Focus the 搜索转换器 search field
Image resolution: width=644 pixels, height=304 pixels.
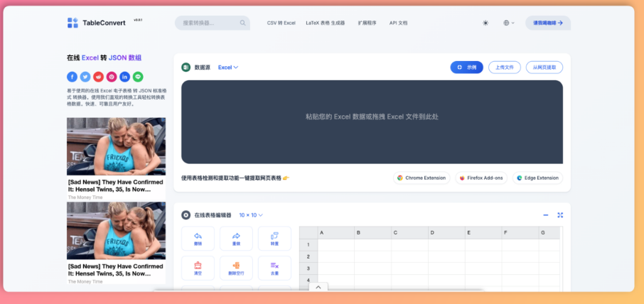point(213,23)
